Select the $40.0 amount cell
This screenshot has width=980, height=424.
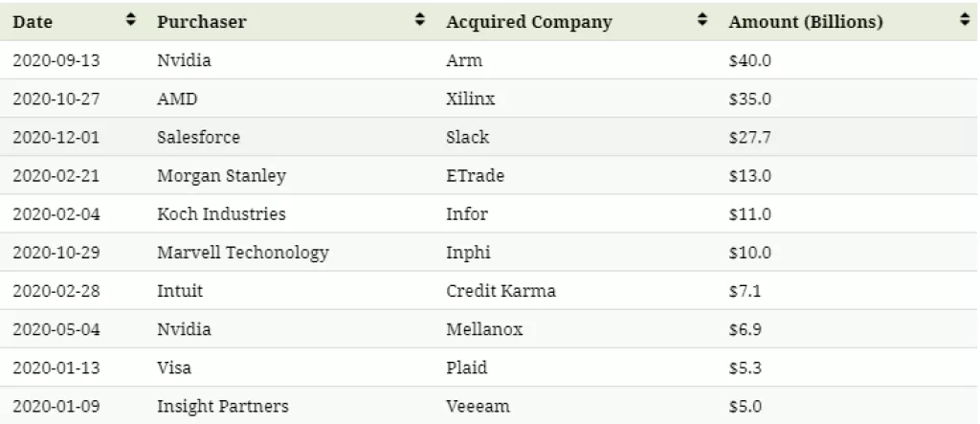[x=749, y=60]
